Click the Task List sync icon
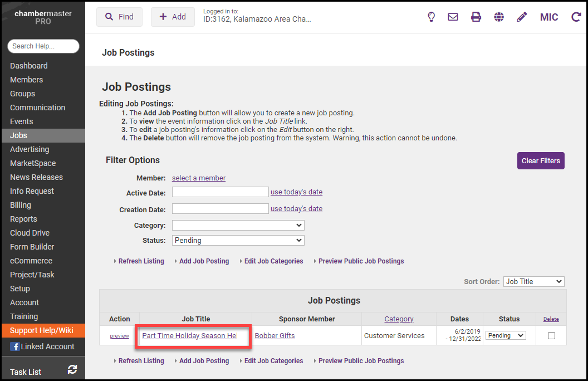This screenshot has height=381, width=588. click(x=72, y=369)
